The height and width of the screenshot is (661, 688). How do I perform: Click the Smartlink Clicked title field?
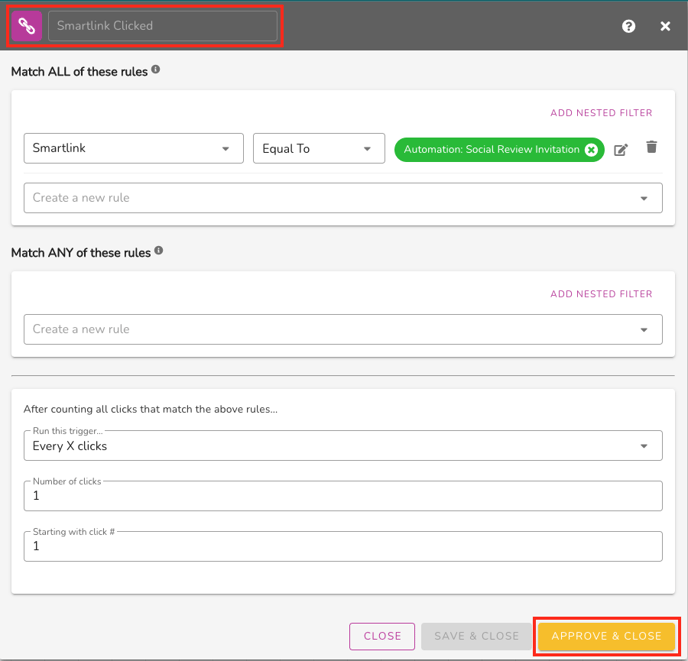point(162,26)
